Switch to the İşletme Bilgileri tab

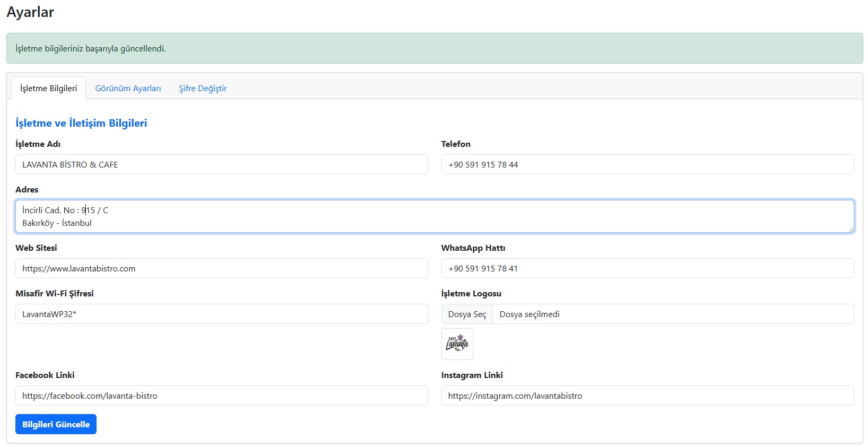pyautogui.click(x=48, y=88)
